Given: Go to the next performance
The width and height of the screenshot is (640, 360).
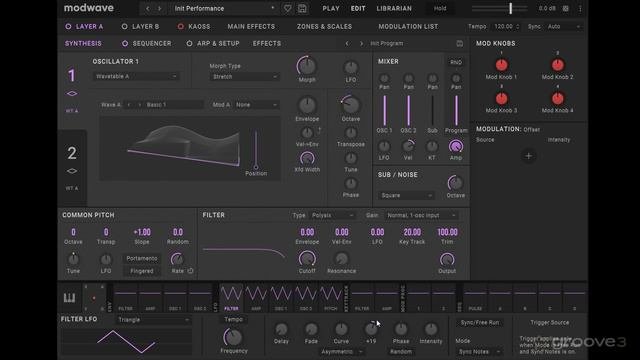Looking at the screenshot, I should click(160, 8).
